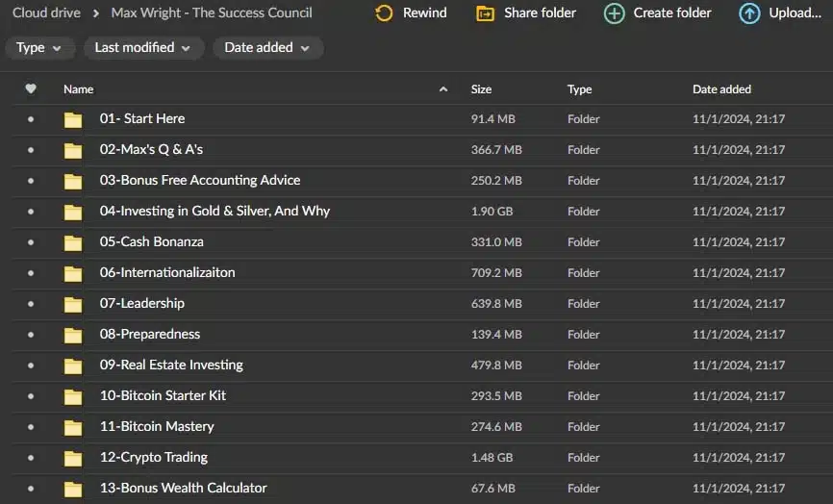Select the 11-Bitcoin Mastery folder name

click(x=157, y=426)
